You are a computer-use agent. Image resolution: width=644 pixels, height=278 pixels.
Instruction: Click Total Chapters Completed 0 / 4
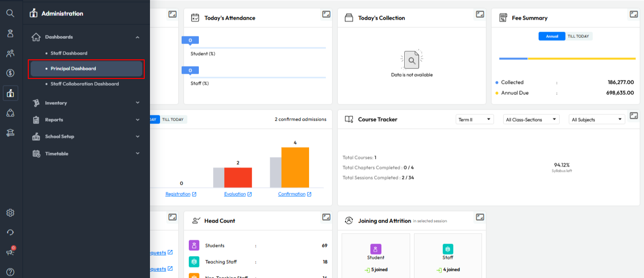click(x=378, y=167)
